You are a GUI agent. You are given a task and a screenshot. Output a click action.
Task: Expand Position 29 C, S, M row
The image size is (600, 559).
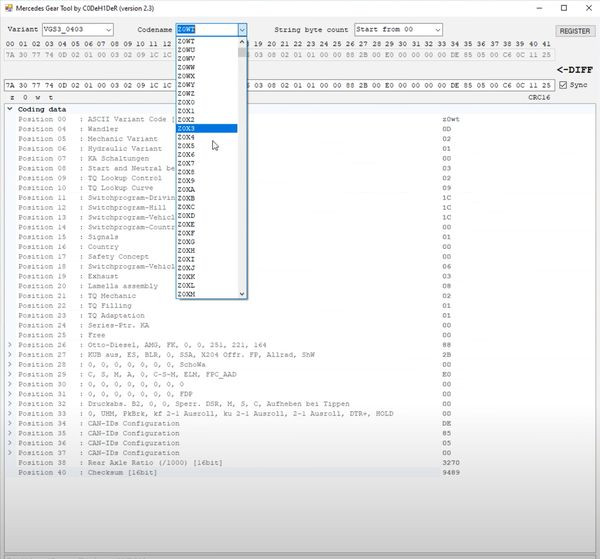10,373
